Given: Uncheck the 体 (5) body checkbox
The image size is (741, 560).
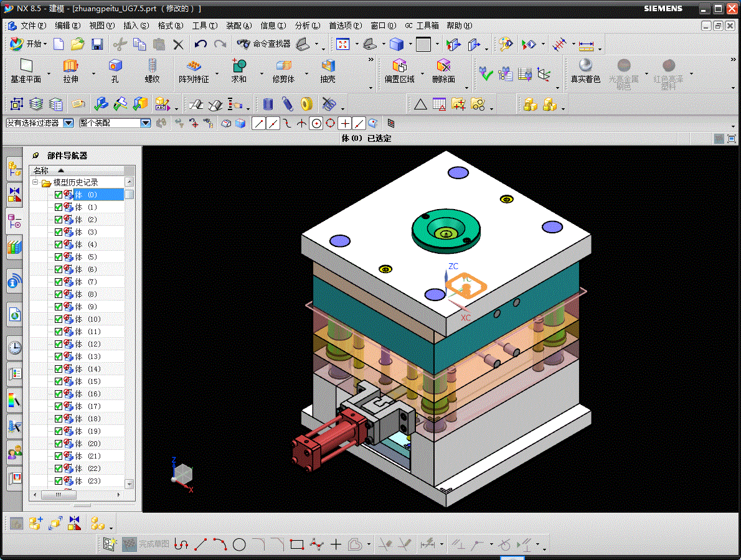Looking at the screenshot, I should (59, 257).
